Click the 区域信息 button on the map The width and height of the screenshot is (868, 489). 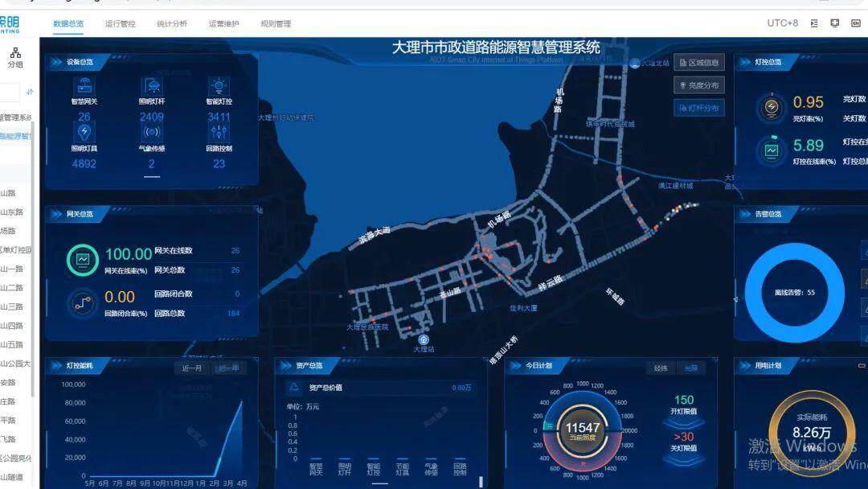coord(701,62)
